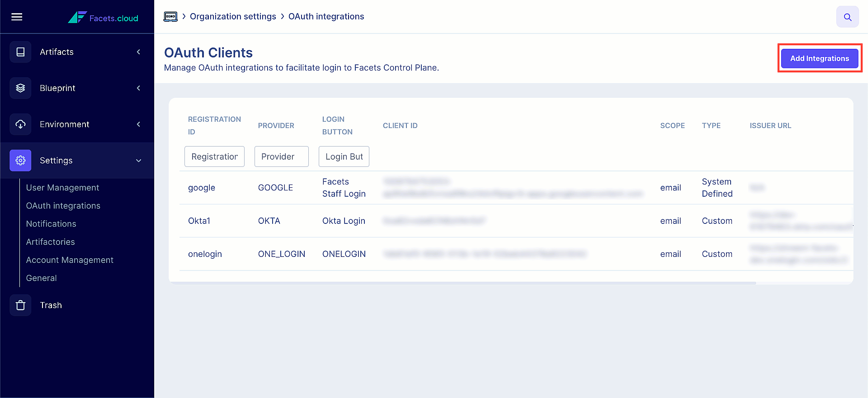Image resolution: width=868 pixels, height=398 pixels.
Task: Click the Add Integrations button
Action: click(x=820, y=58)
